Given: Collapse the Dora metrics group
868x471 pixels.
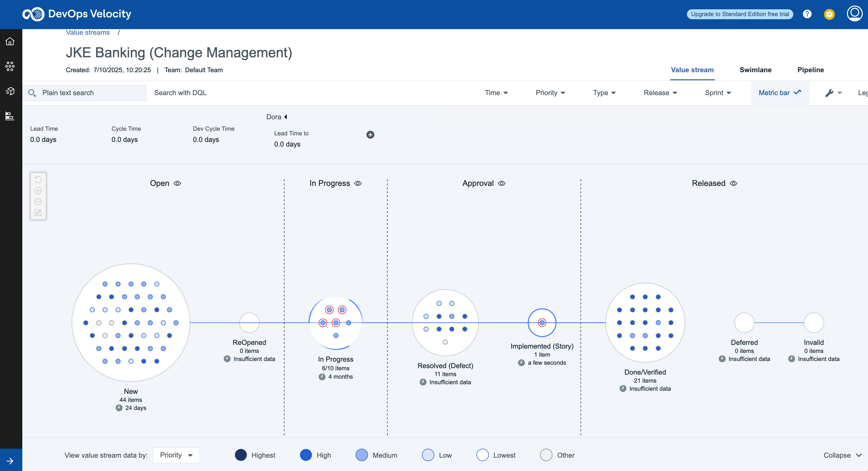Looking at the screenshot, I should click(286, 117).
